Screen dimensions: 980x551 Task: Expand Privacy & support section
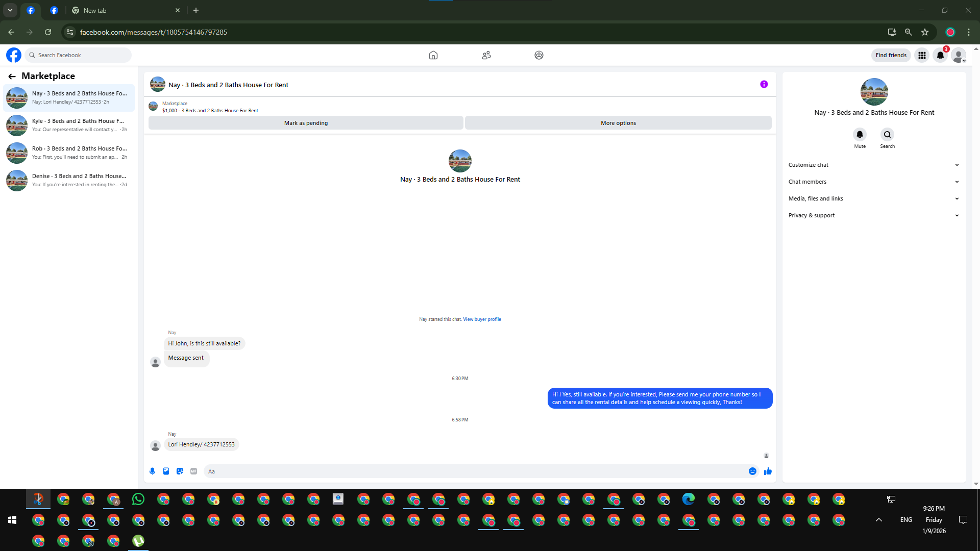pyautogui.click(x=873, y=215)
